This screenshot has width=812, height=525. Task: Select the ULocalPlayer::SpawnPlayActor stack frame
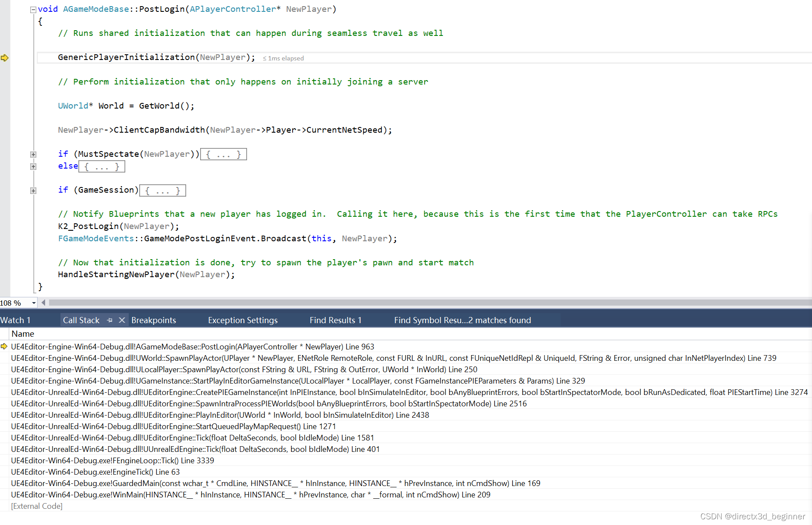pos(244,369)
